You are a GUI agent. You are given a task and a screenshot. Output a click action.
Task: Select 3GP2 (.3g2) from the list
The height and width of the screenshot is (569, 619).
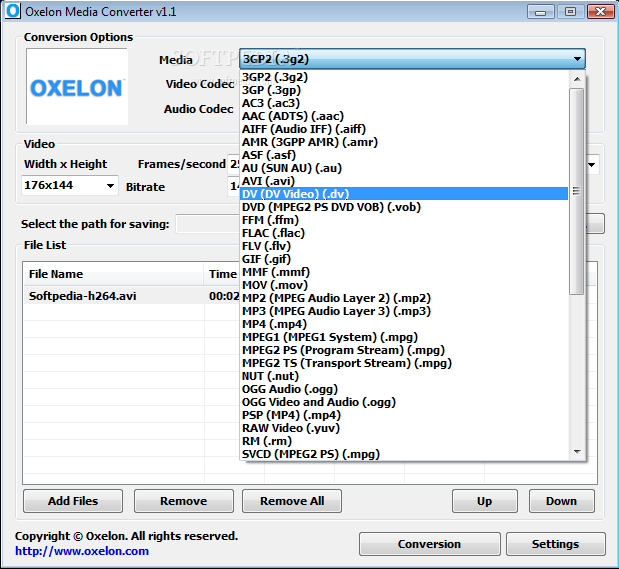tap(404, 77)
